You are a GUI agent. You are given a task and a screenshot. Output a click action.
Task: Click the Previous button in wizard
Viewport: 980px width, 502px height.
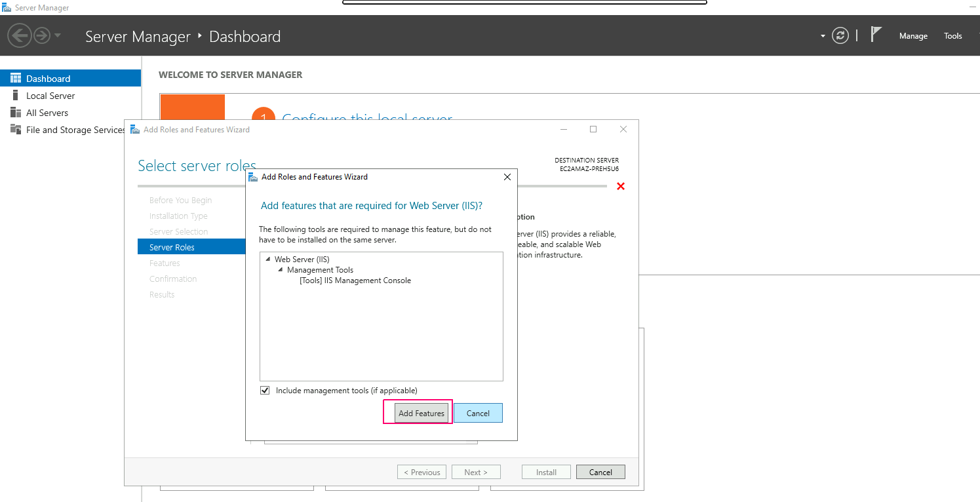421,472
